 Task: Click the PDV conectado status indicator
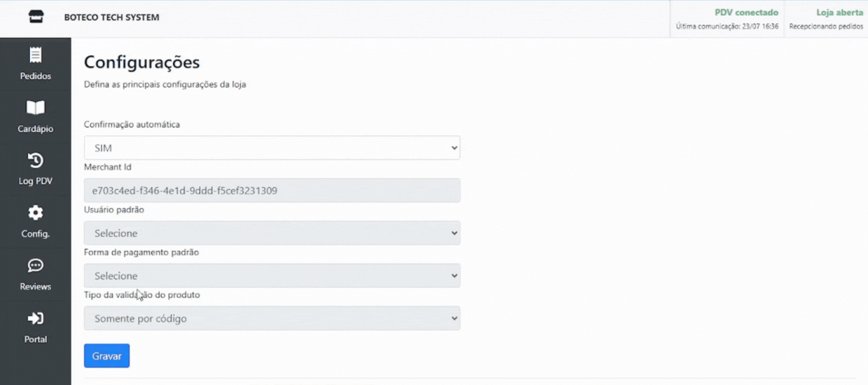coord(746,13)
